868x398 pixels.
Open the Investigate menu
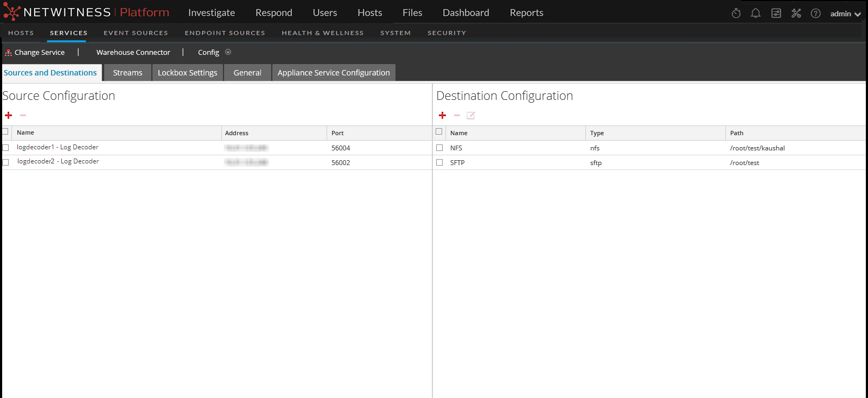click(x=212, y=12)
